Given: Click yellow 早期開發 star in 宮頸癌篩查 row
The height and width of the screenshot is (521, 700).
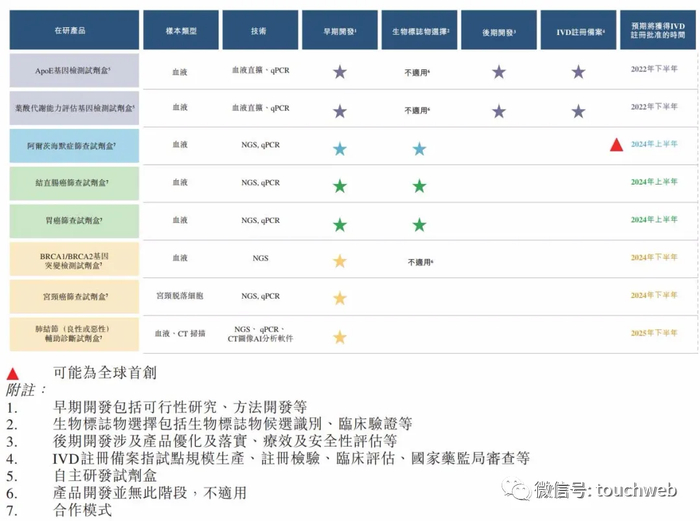Looking at the screenshot, I should click(x=340, y=298).
